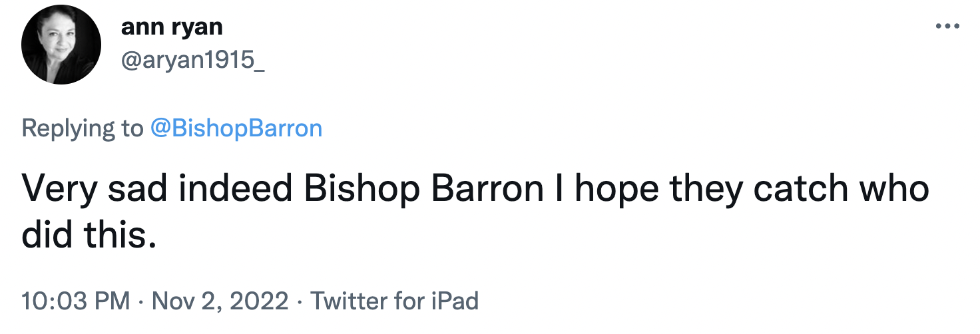
Task: Open the @BishopBarron mention link
Action: coord(237,127)
